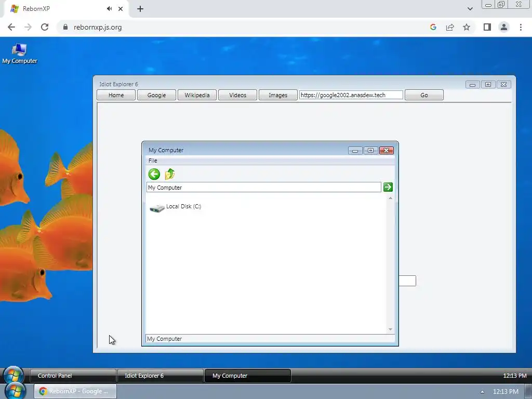Click the Go button in Idiot Explorer
532x399 pixels.
[424, 95]
